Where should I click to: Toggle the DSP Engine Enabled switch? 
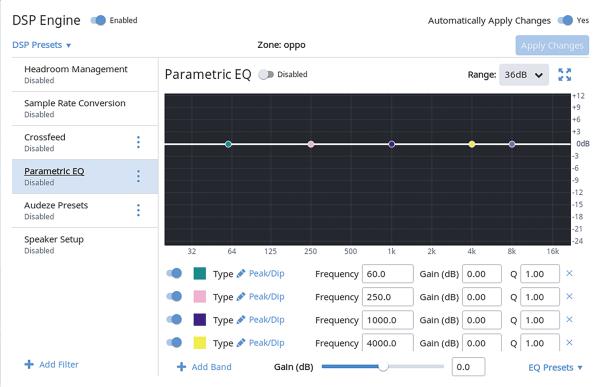(x=98, y=20)
